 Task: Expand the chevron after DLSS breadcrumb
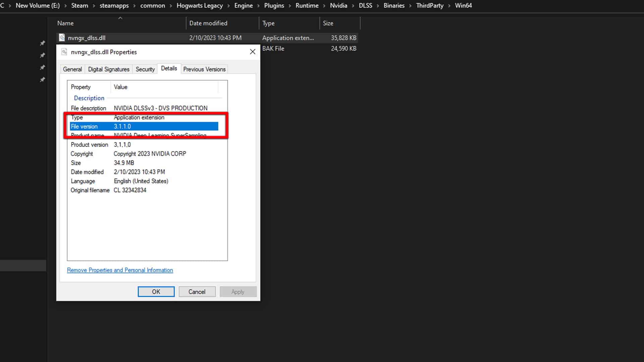coord(378,5)
